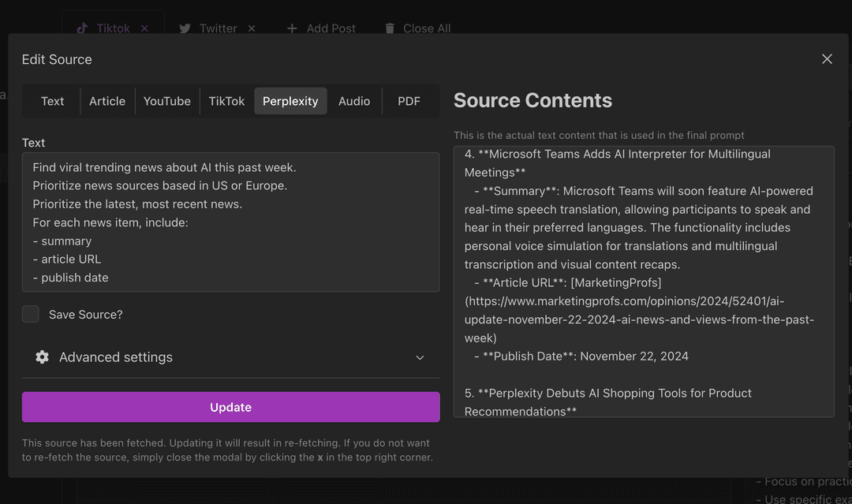This screenshot has height=504, width=852.
Task: Click the Source Contents scrollbar
Action: [829, 237]
